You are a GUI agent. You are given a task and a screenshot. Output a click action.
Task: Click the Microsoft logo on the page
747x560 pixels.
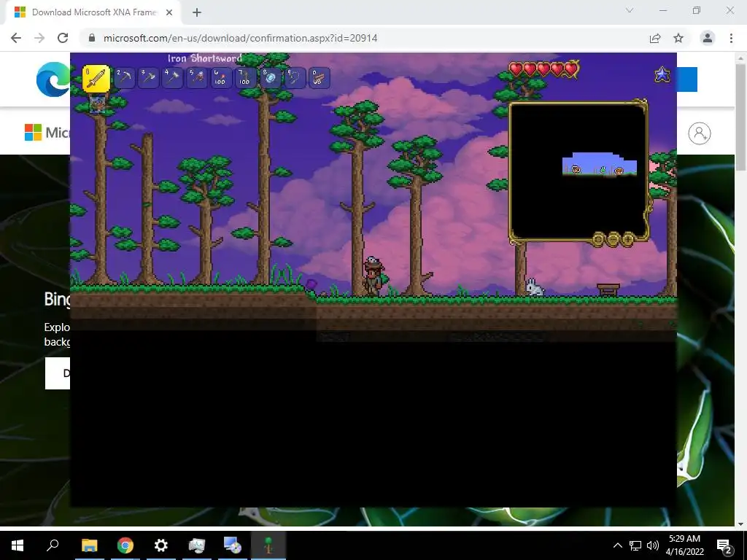tap(47, 133)
